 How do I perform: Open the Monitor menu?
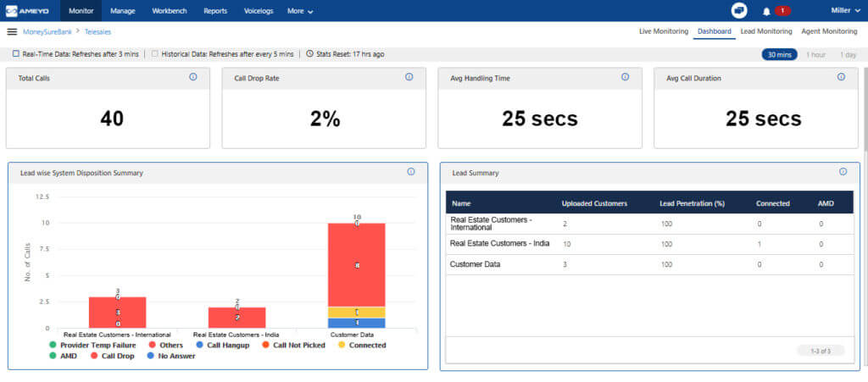[x=81, y=10]
